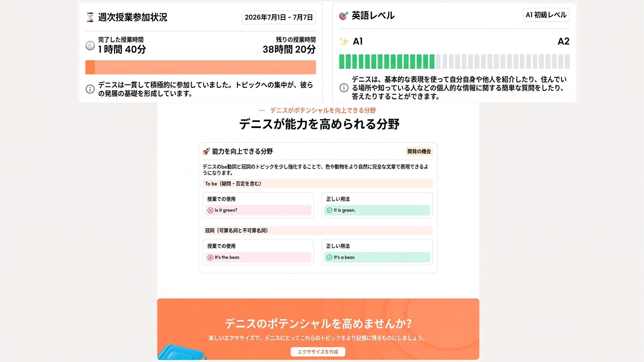The image size is (644, 362).
Task: Click the 能力を向上できる分野 card title
Action: pos(242,151)
